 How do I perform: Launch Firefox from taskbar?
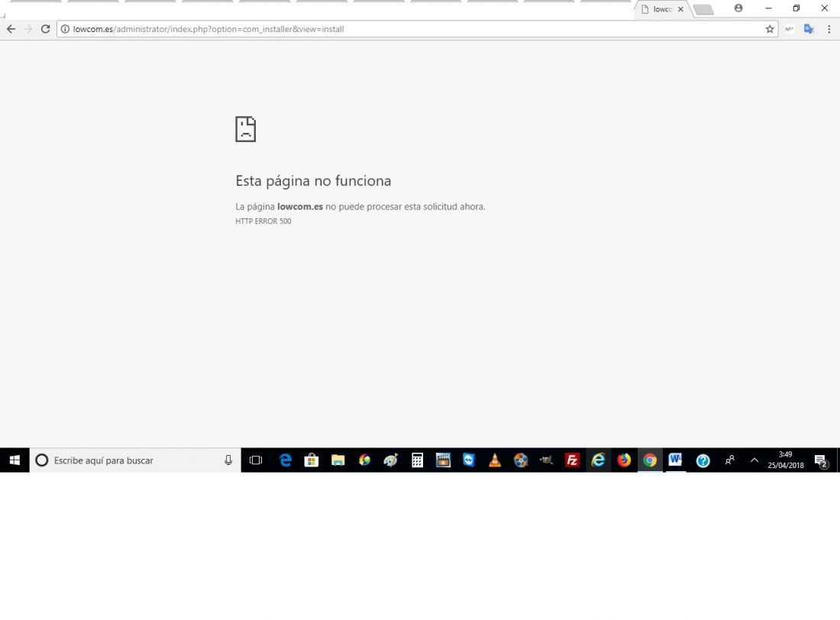click(624, 460)
